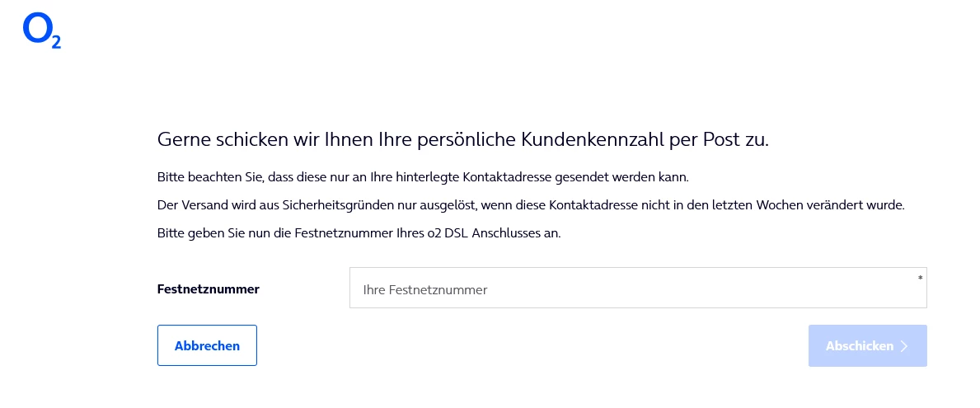The height and width of the screenshot is (408, 980).
Task: Focus the Ihre Festnetznummer input field
Action: [638, 288]
